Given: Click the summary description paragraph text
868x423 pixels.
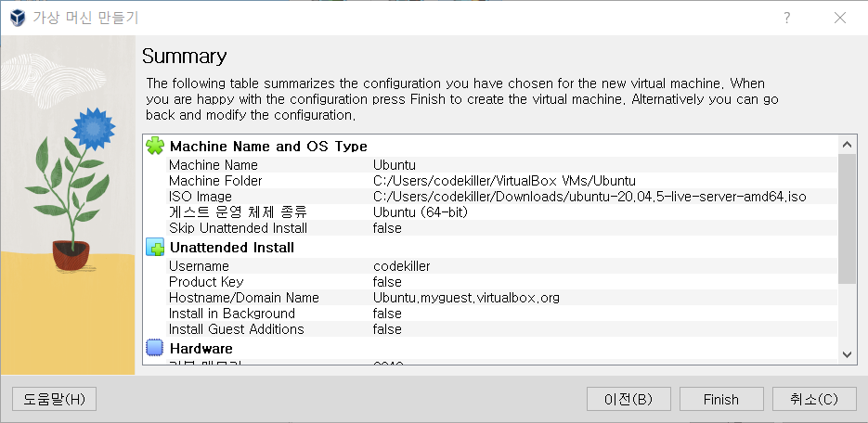Looking at the screenshot, I should click(x=462, y=99).
